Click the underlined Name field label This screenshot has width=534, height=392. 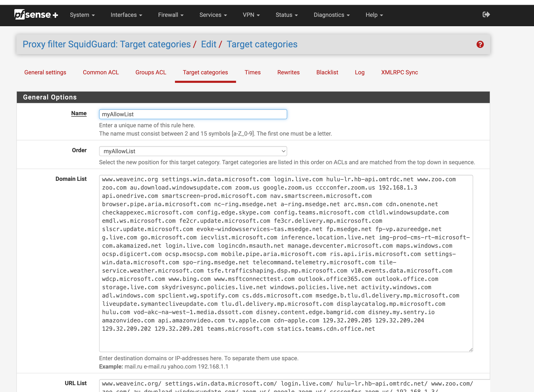pos(79,113)
